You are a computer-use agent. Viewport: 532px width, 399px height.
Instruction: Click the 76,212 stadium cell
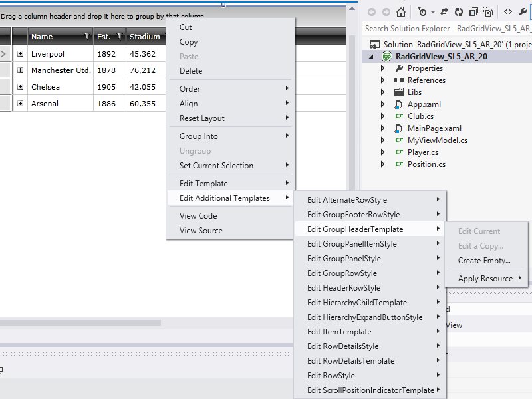point(146,70)
